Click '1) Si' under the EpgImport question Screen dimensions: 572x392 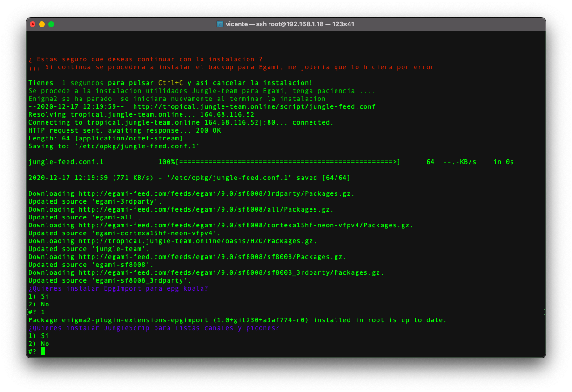pos(39,297)
